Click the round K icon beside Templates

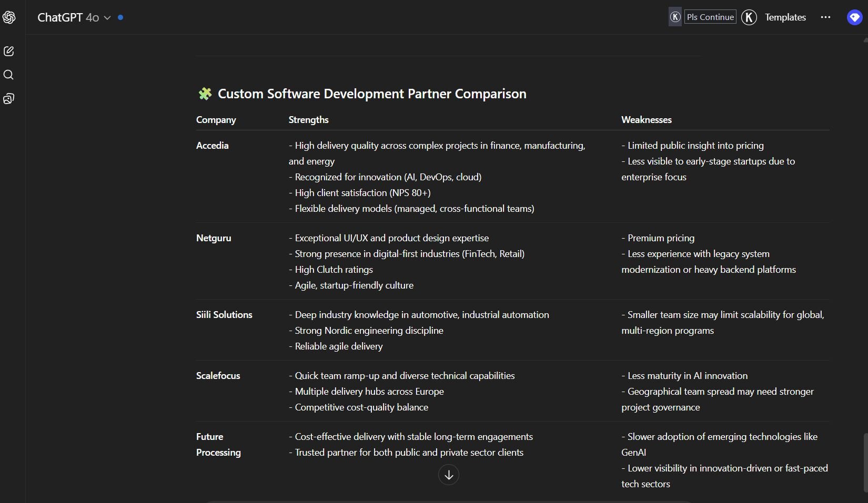749,17
